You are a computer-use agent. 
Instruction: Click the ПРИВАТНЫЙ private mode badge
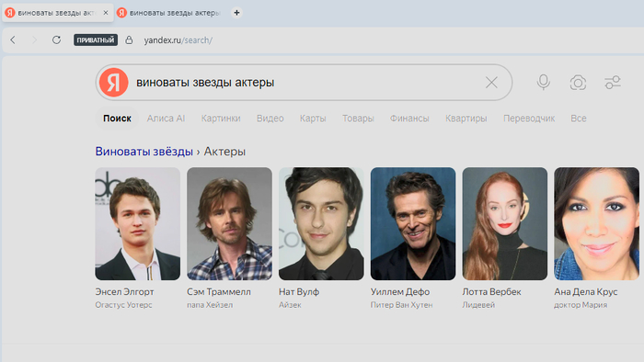pyautogui.click(x=96, y=40)
